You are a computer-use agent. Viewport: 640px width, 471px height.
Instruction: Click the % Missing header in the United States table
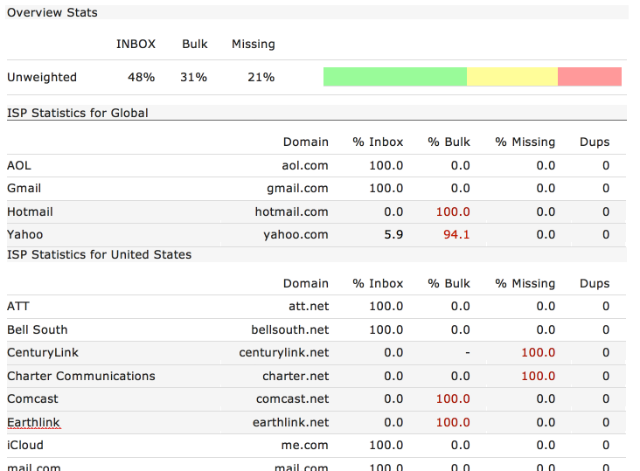click(525, 284)
